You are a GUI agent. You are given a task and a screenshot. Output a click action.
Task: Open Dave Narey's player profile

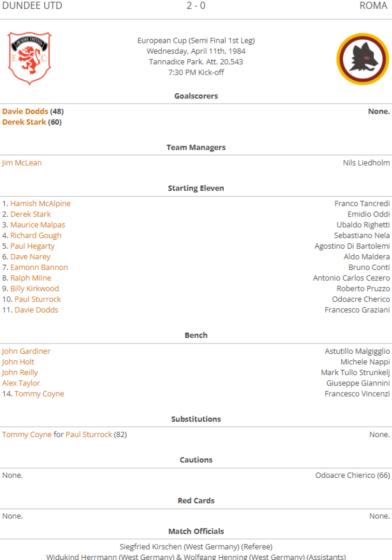[30, 257]
